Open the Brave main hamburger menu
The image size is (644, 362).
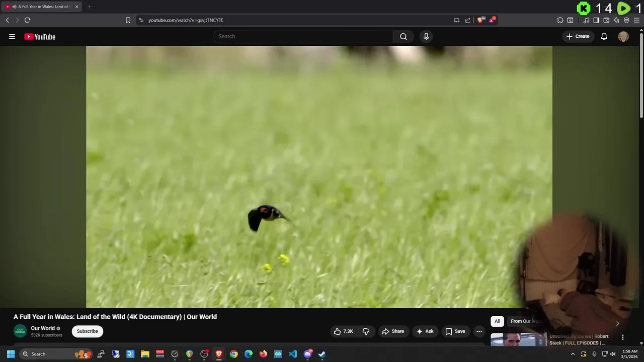(636, 20)
